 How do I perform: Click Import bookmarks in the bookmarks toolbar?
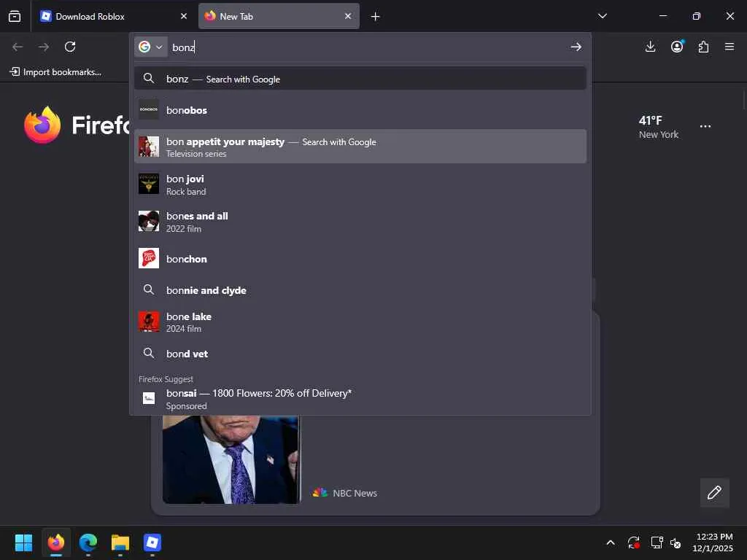coord(55,72)
